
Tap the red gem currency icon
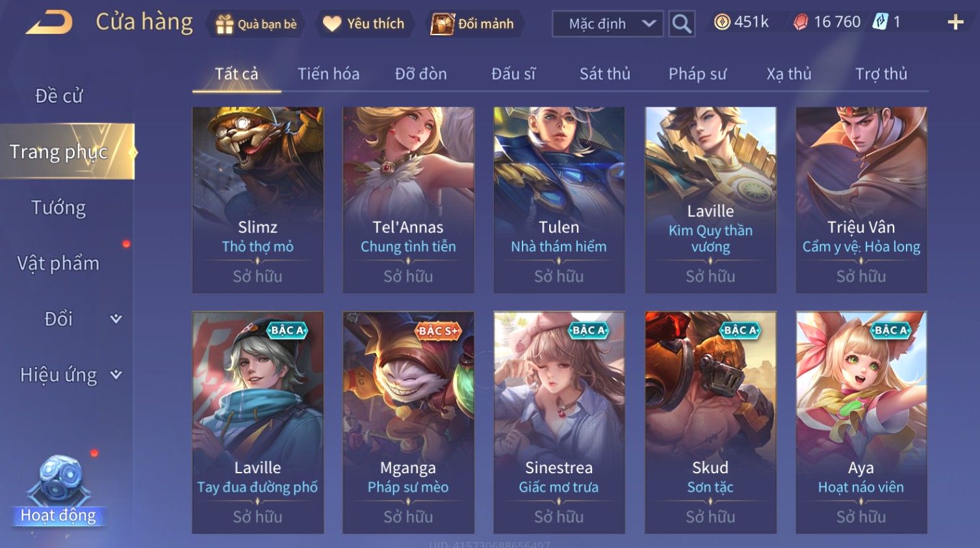point(801,22)
